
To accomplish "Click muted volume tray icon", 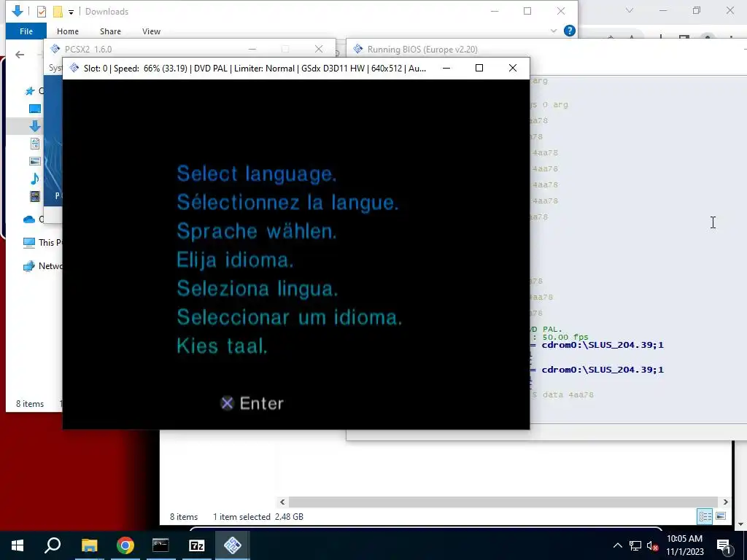I will click(x=652, y=545).
